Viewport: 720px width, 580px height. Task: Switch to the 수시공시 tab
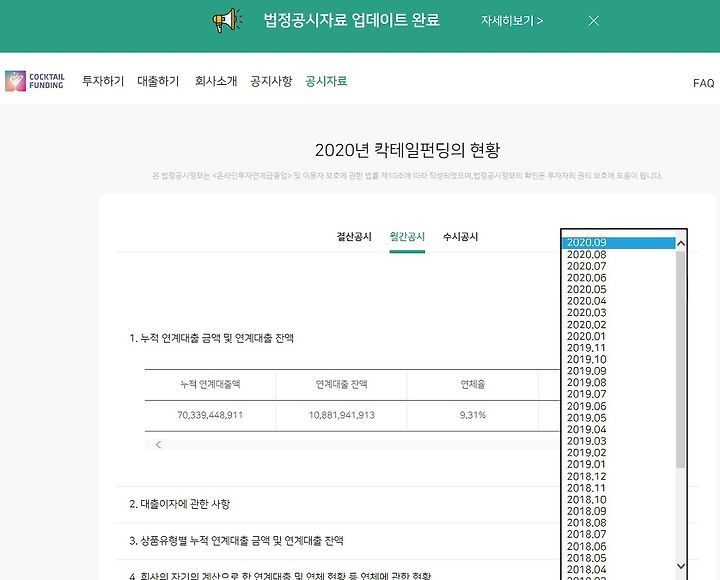pos(460,237)
